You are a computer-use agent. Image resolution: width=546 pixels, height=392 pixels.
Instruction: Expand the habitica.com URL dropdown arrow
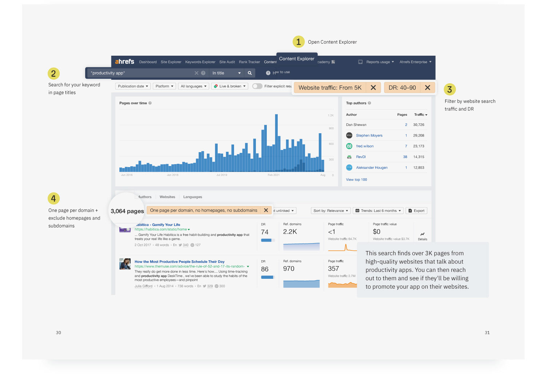[x=189, y=230]
